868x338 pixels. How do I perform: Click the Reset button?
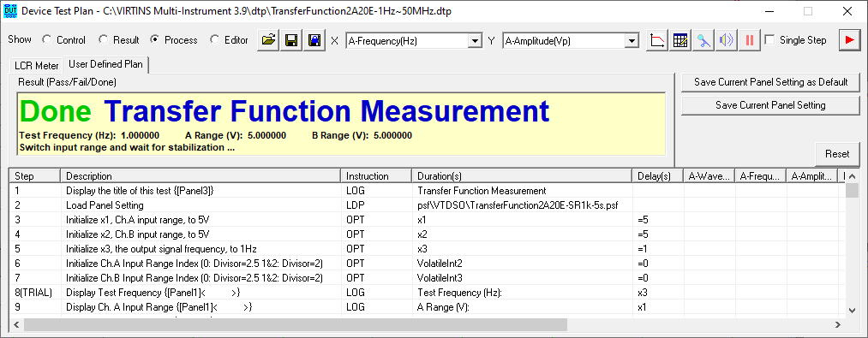pyautogui.click(x=837, y=154)
